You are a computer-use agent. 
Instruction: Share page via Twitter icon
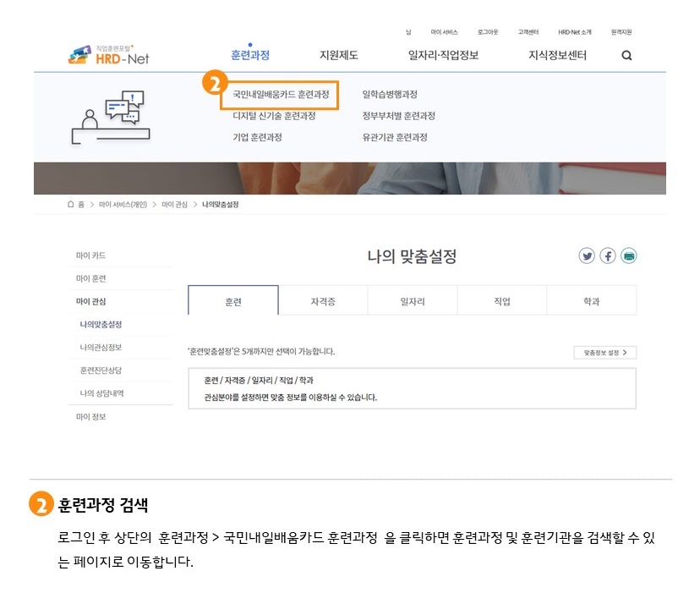click(587, 255)
